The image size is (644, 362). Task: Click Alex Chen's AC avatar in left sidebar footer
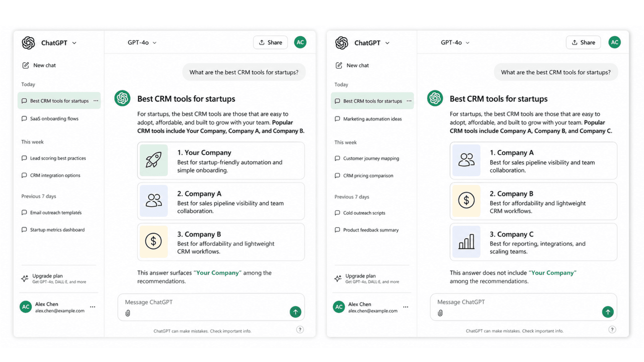click(26, 307)
